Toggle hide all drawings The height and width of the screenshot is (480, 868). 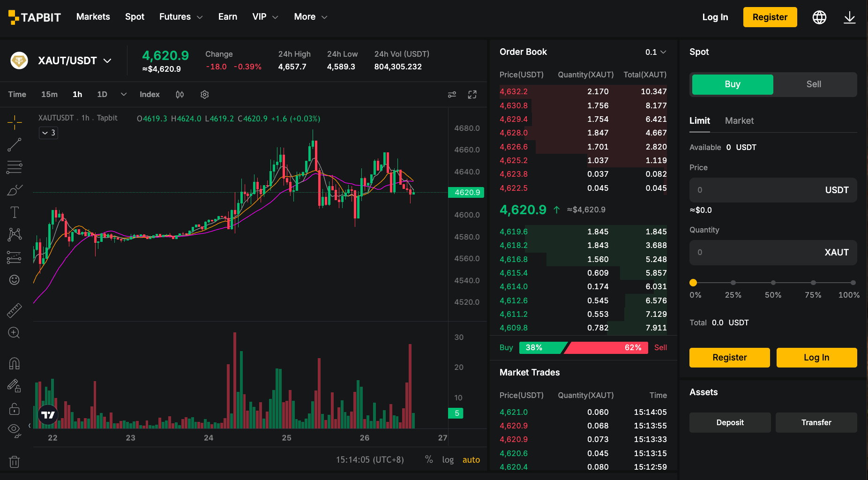pyautogui.click(x=15, y=431)
